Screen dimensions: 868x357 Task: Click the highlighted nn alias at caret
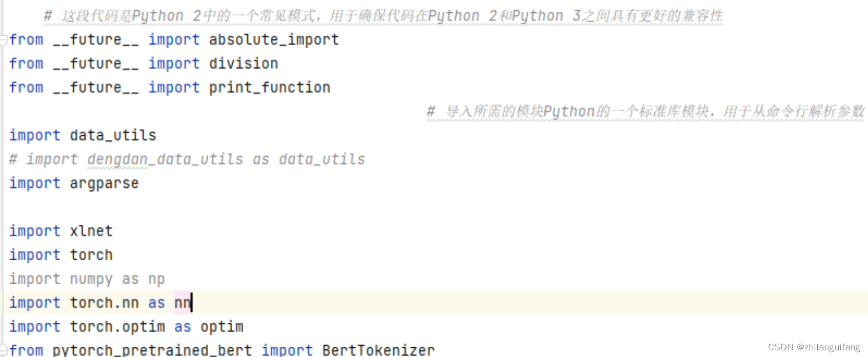click(x=182, y=303)
